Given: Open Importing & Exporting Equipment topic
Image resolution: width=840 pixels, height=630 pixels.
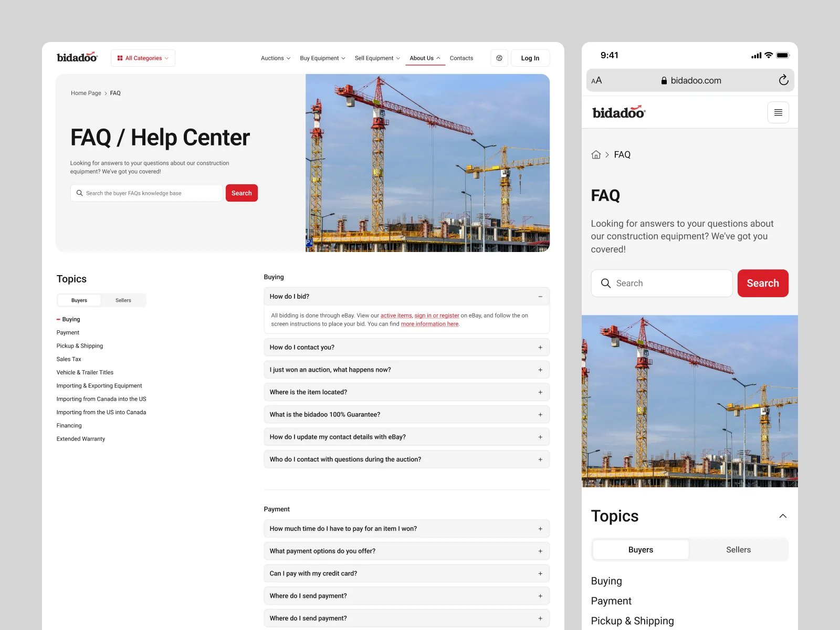Looking at the screenshot, I should [x=99, y=386].
